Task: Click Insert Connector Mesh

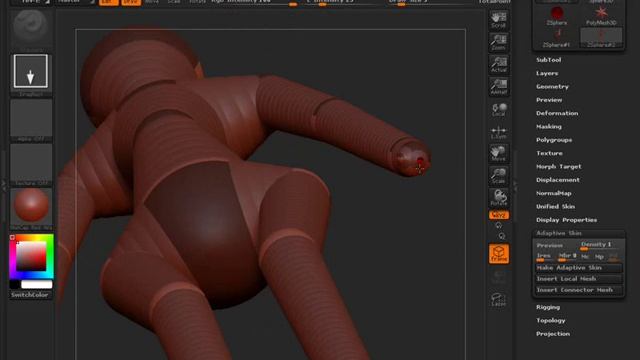Action: point(579,290)
